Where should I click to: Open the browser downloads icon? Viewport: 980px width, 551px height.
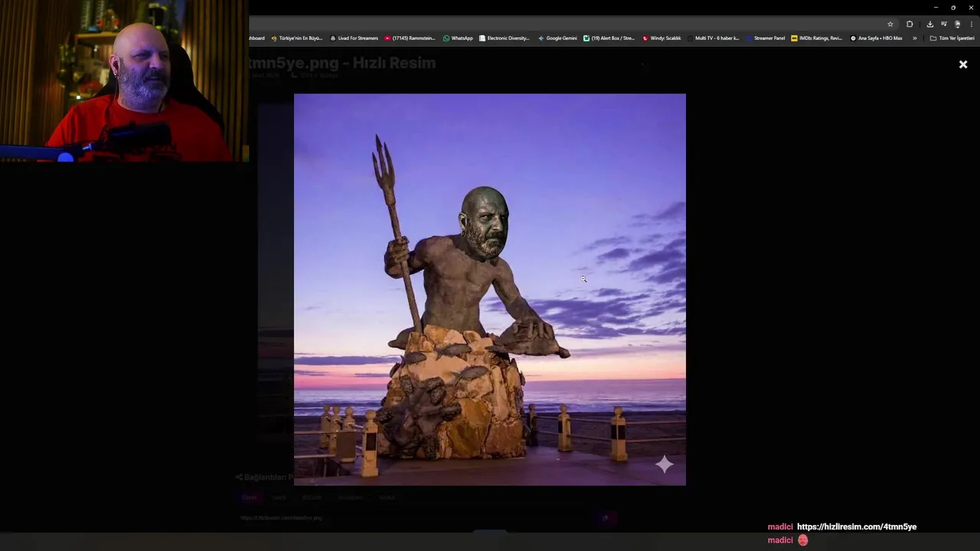click(x=930, y=24)
